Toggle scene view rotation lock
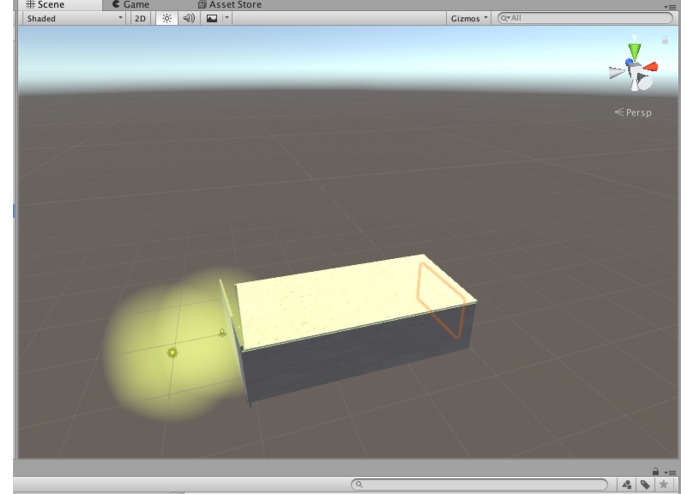Image resolution: width=695 pixels, height=494 pixels. pos(665,40)
